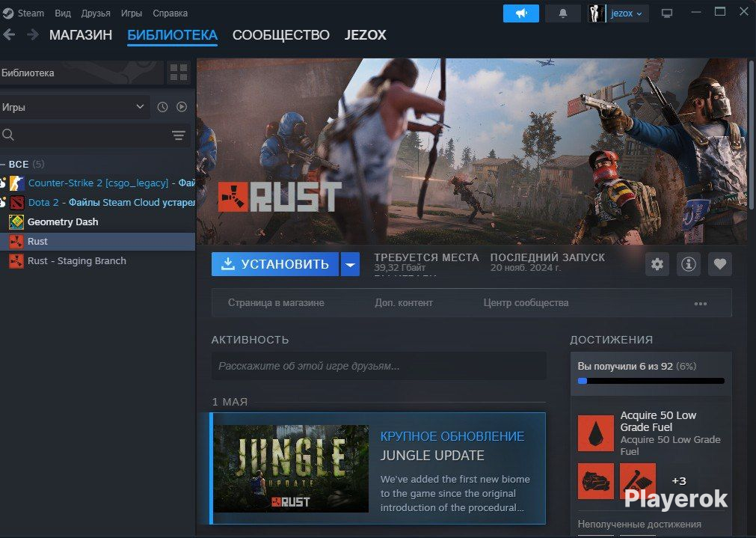
Task: Click the Jungle Update news thumbnail
Action: (291, 468)
